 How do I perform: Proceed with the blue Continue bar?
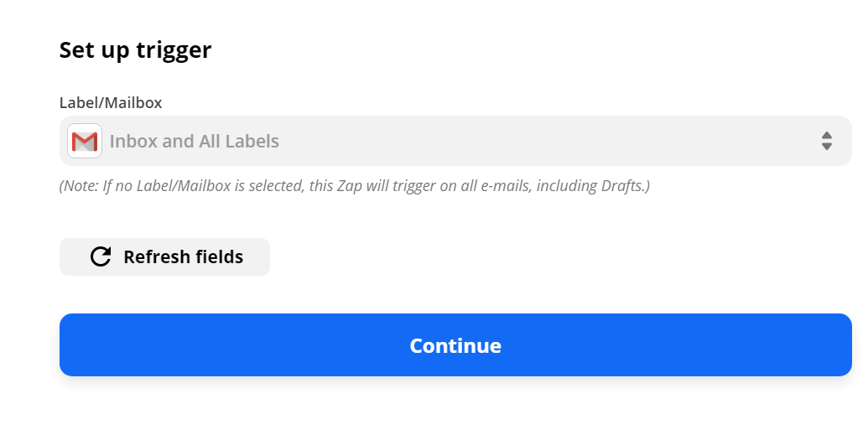coord(455,345)
